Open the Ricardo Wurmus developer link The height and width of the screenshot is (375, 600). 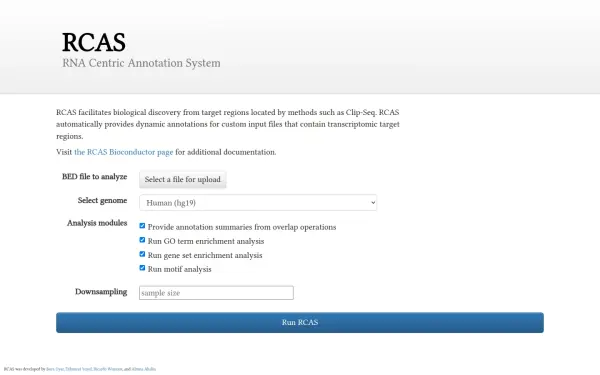[x=108, y=369]
